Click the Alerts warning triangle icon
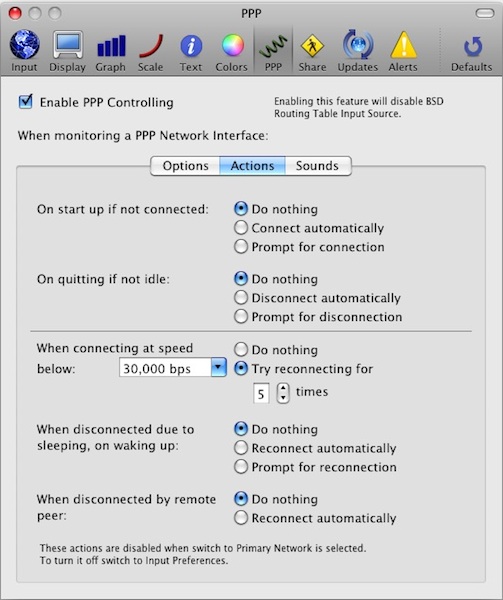Screen dimensions: 503x600 (404, 45)
